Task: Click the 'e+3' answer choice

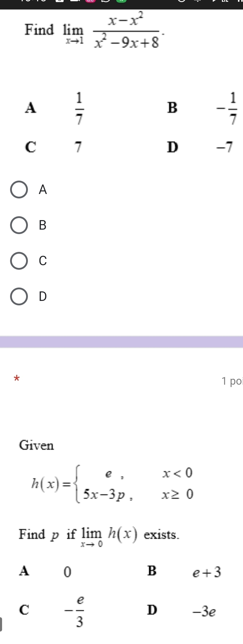Action: [207, 572]
